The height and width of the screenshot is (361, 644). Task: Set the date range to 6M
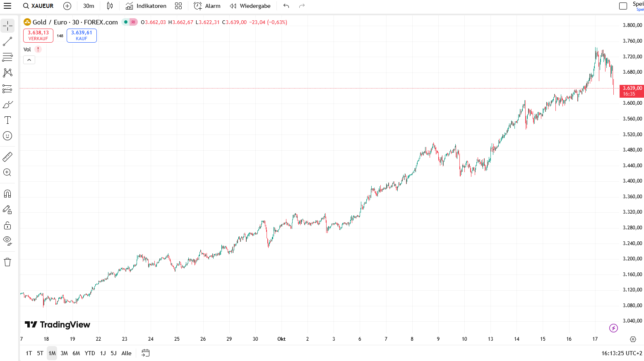(x=76, y=353)
